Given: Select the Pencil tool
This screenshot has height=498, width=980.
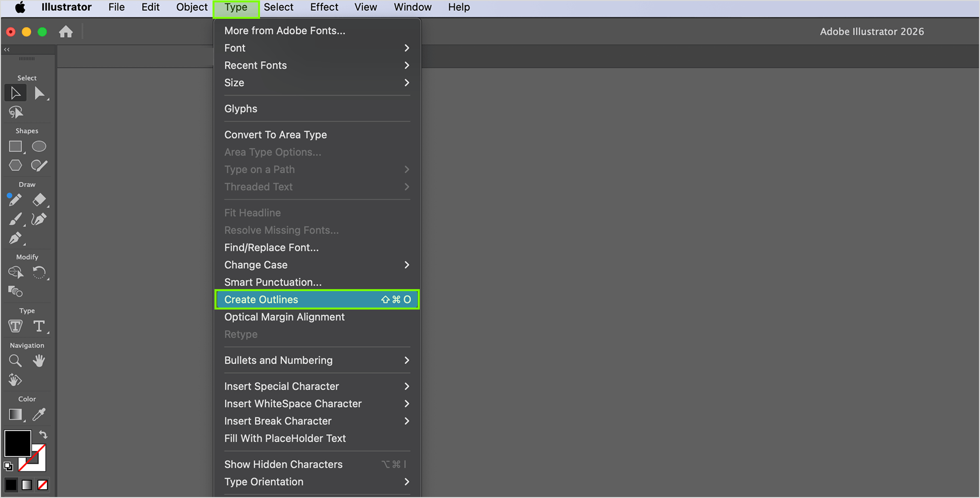Looking at the screenshot, I should point(15,200).
